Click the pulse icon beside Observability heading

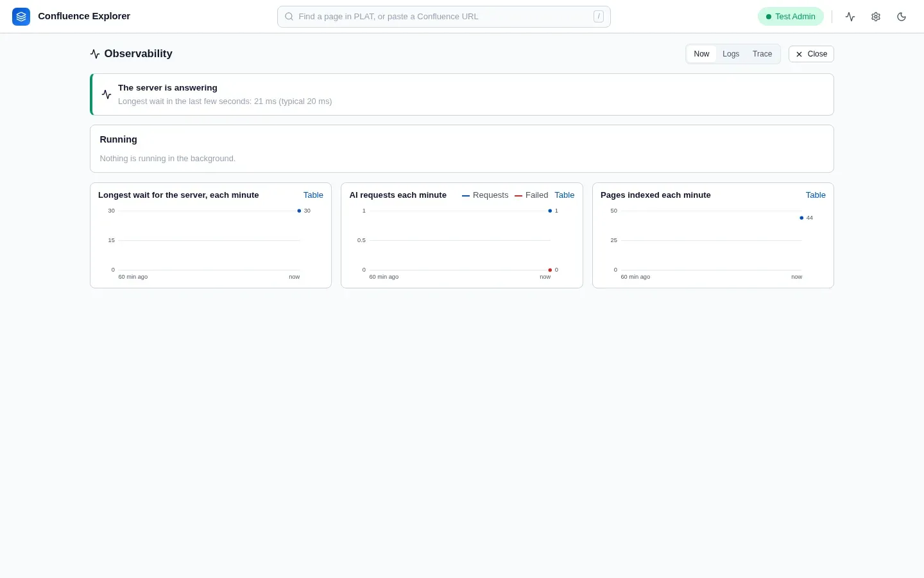click(95, 54)
